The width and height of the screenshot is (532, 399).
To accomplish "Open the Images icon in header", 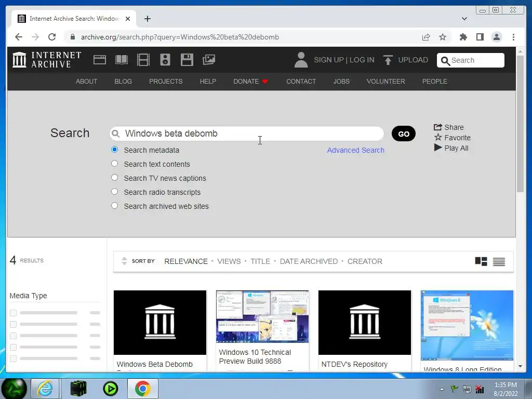I will (x=209, y=60).
